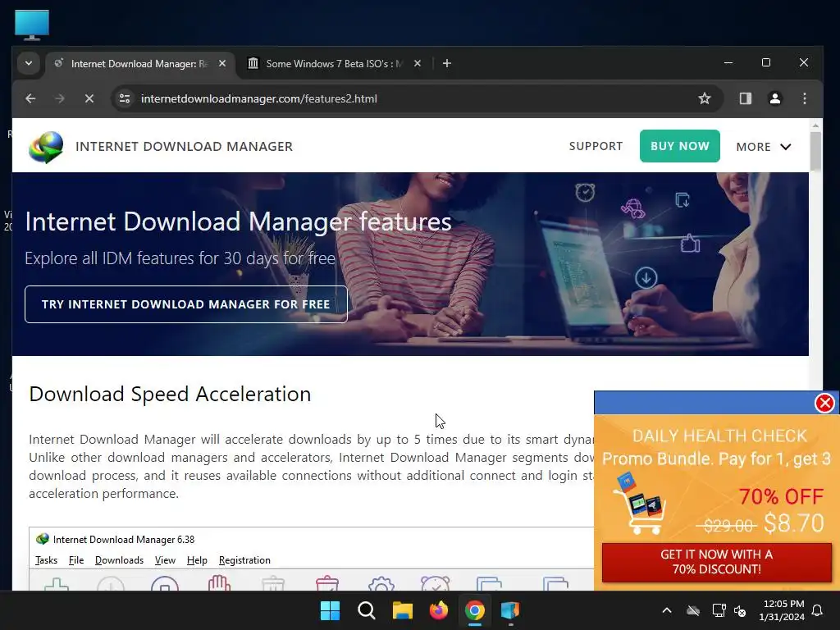
Task: Click the disabled forward navigation arrow
Action: pyautogui.click(x=59, y=98)
